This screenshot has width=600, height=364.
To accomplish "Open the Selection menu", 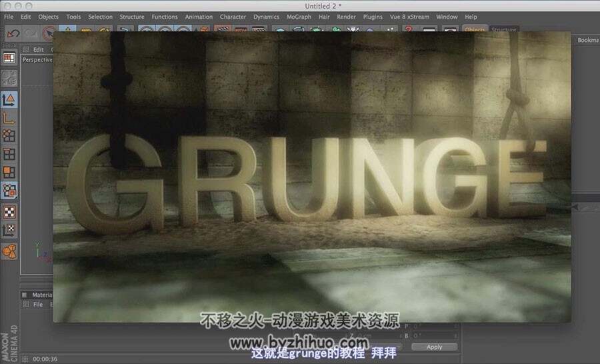I will pos(100,17).
